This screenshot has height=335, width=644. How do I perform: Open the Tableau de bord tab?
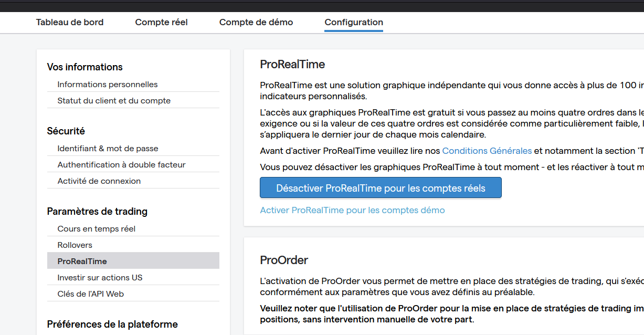coord(70,22)
